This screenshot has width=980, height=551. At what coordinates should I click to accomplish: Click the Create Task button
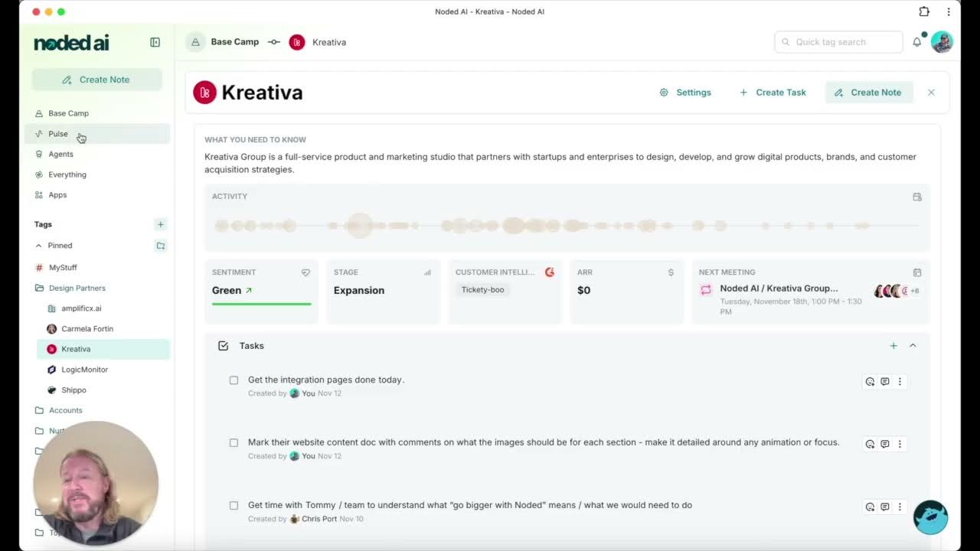[773, 93]
